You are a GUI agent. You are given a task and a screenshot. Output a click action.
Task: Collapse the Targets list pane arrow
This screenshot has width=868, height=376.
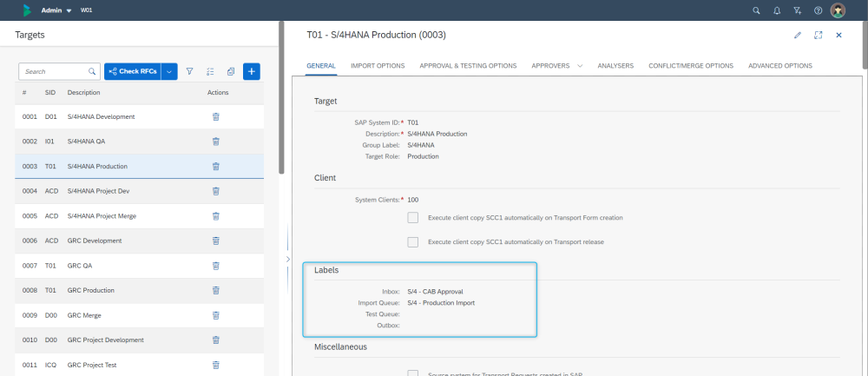(287, 259)
